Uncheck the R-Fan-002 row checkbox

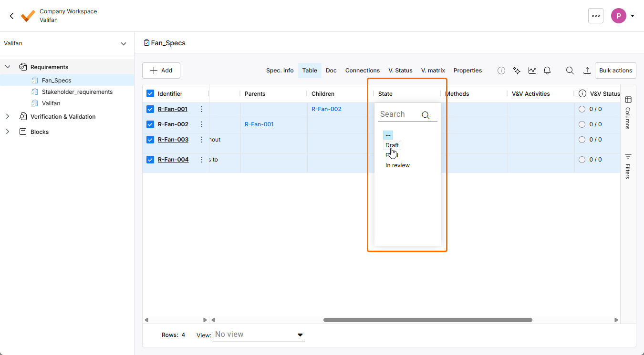point(150,124)
